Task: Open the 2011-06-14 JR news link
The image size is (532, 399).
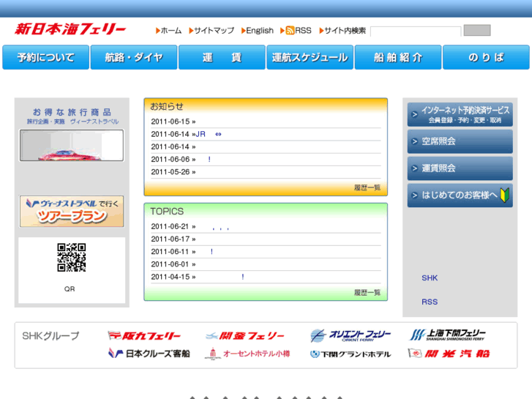Action: click(209, 134)
